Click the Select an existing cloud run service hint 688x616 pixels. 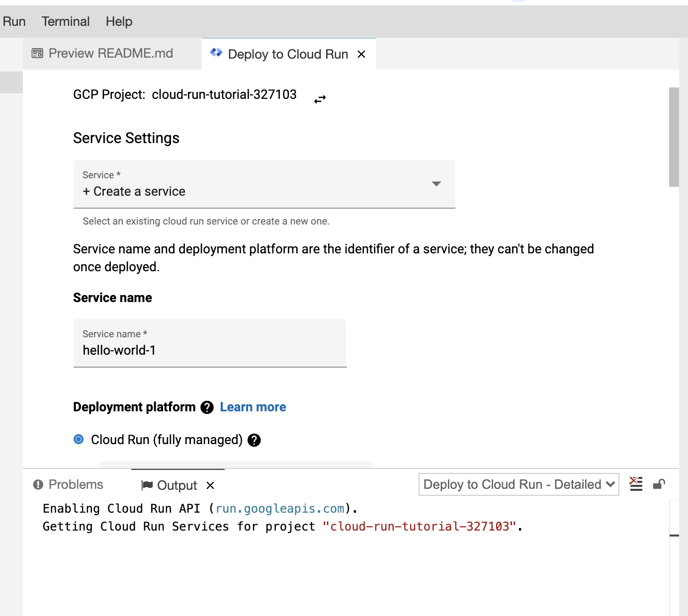click(x=206, y=222)
